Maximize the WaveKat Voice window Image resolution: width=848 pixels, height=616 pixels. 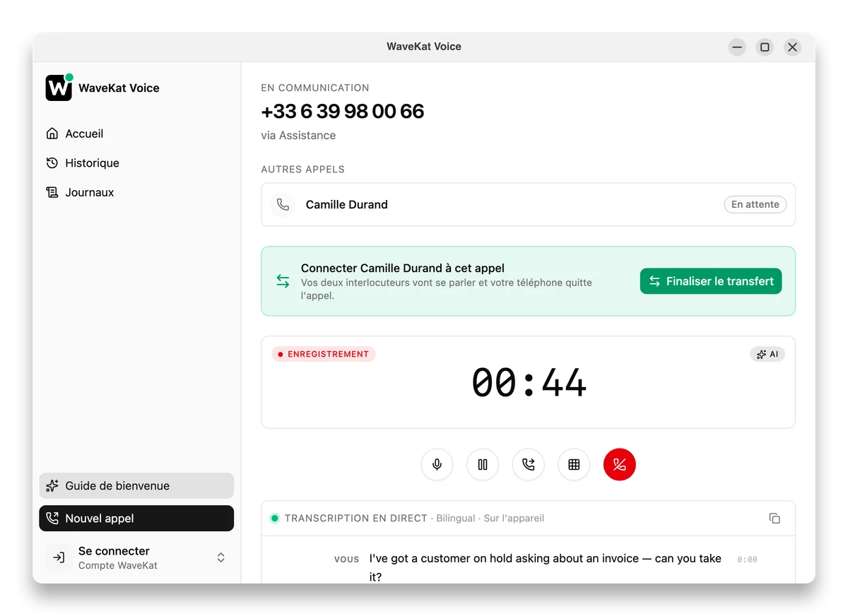[x=765, y=47]
